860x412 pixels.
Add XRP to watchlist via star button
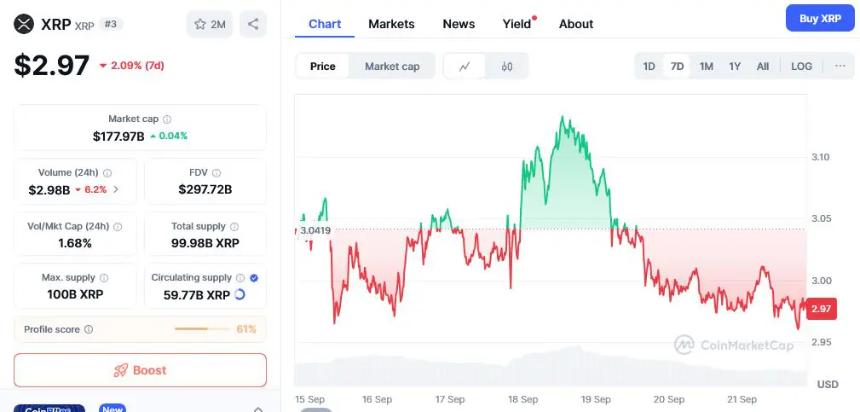pyautogui.click(x=209, y=24)
